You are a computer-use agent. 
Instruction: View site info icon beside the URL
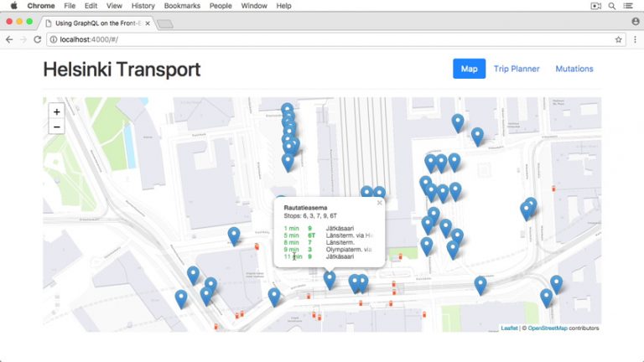[x=54, y=39]
